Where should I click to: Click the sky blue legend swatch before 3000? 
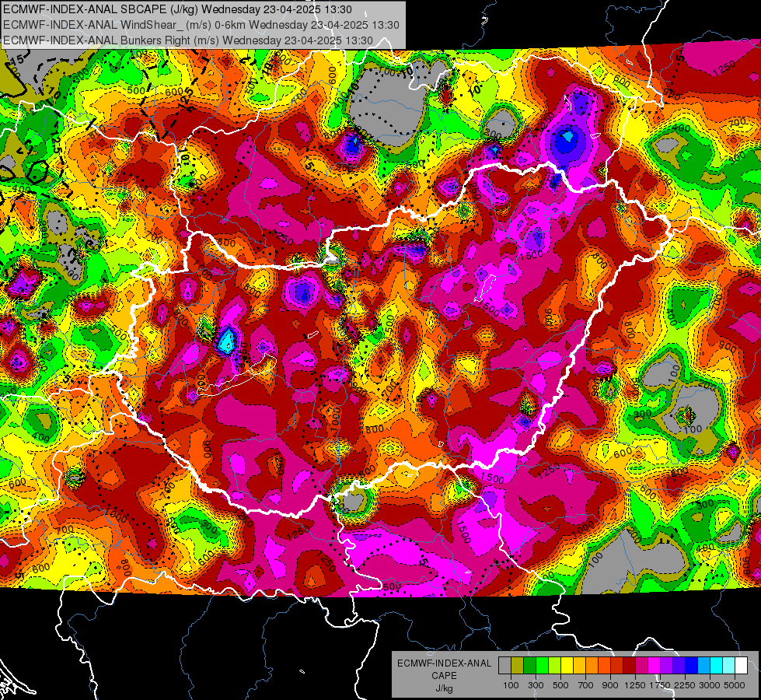(703, 666)
